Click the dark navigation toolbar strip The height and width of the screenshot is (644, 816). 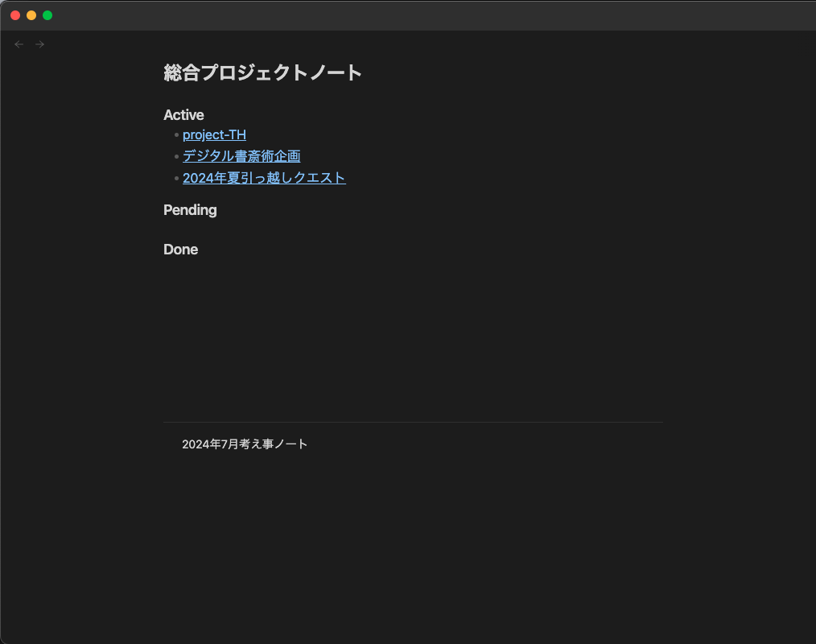[x=402, y=43]
